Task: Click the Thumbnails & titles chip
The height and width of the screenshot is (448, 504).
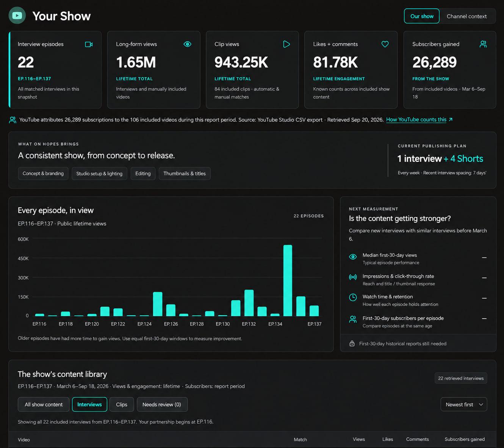Action: (185, 174)
